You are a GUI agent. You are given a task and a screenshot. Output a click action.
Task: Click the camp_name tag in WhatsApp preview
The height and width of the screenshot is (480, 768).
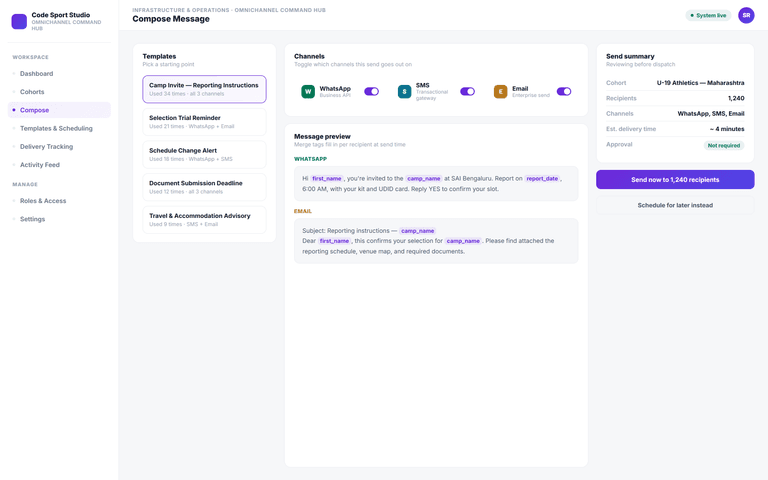pyautogui.click(x=424, y=179)
